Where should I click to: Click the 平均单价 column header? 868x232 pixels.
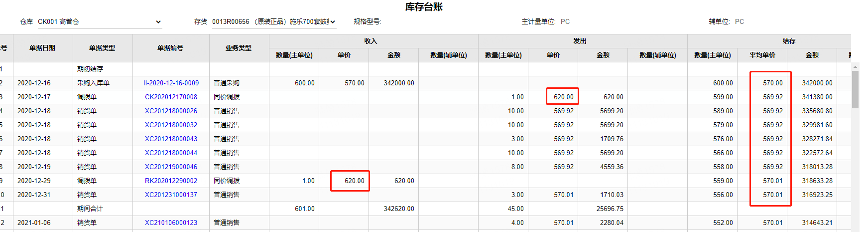tap(762, 55)
